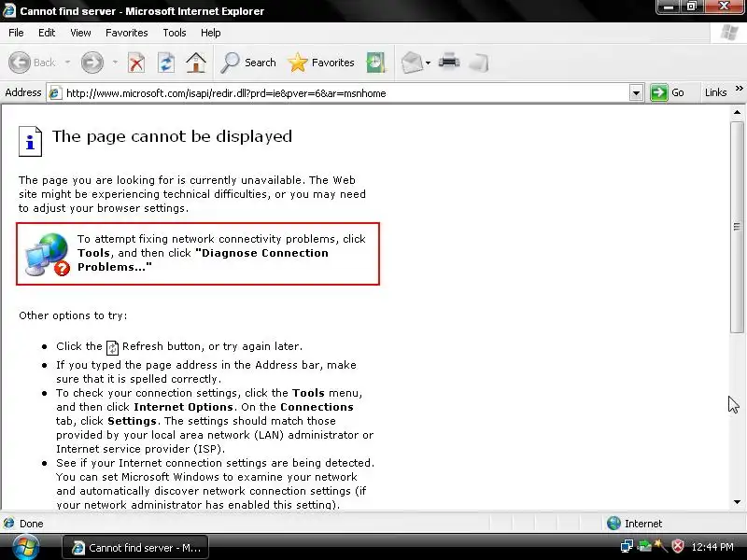Viewport: 747px width, 560px height.
Task: Open the Search toolbar button
Action: [248, 63]
